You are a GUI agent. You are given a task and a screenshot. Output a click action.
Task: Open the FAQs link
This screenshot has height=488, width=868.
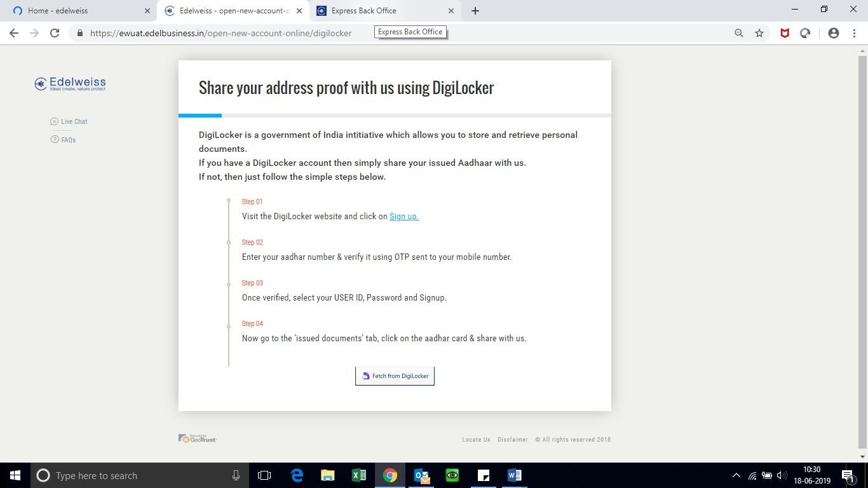pyautogui.click(x=63, y=140)
